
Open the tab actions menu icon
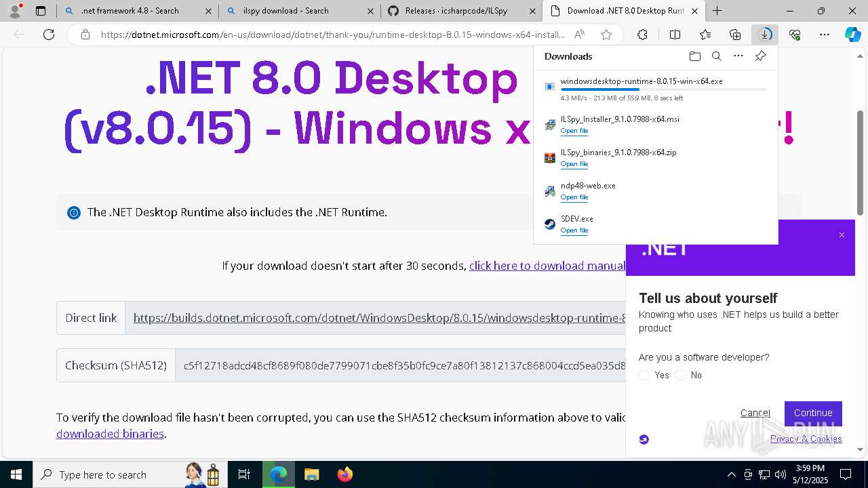(x=41, y=11)
